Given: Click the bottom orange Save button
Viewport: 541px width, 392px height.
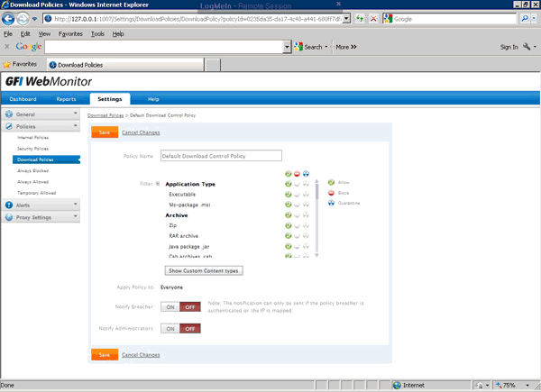Looking at the screenshot, I should pos(105,354).
